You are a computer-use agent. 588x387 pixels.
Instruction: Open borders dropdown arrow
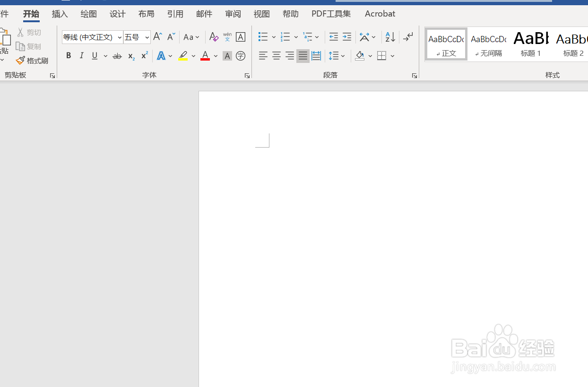tap(392, 56)
